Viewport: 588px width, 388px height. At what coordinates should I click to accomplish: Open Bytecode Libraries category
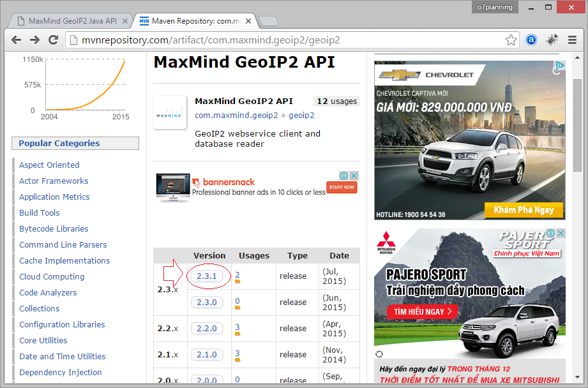pos(54,229)
